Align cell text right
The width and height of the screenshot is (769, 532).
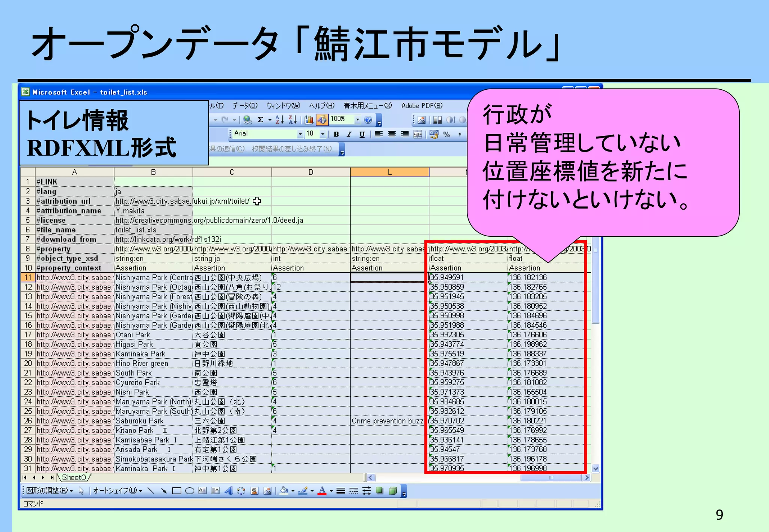pyautogui.click(x=404, y=134)
